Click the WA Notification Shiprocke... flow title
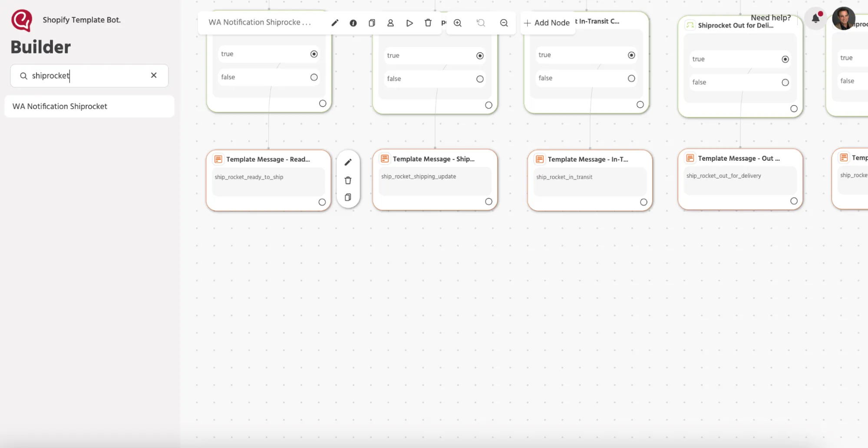Screen dimensions: 868x448 point(259,22)
